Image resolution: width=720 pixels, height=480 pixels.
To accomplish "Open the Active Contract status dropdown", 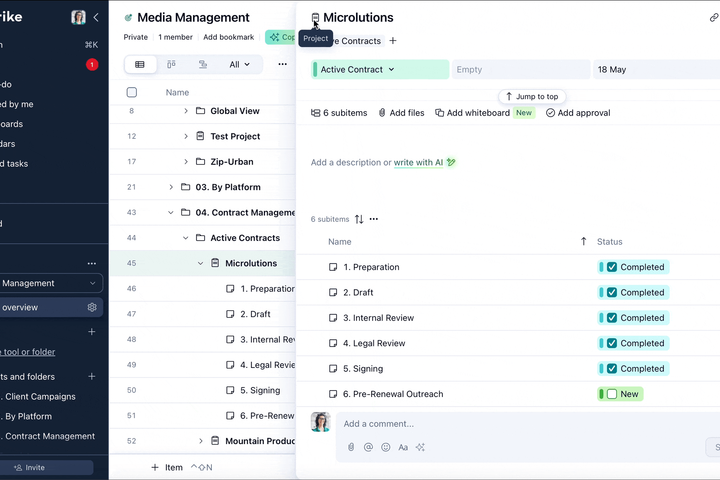I will click(380, 69).
